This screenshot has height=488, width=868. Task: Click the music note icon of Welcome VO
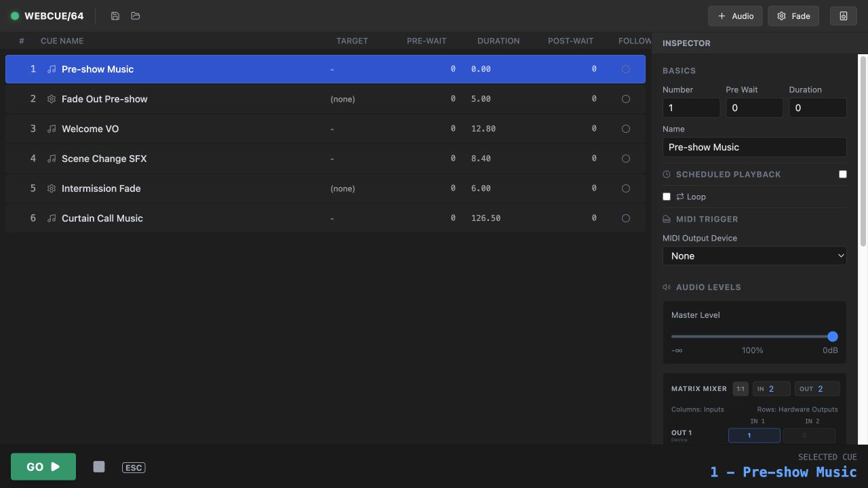(x=52, y=129)
